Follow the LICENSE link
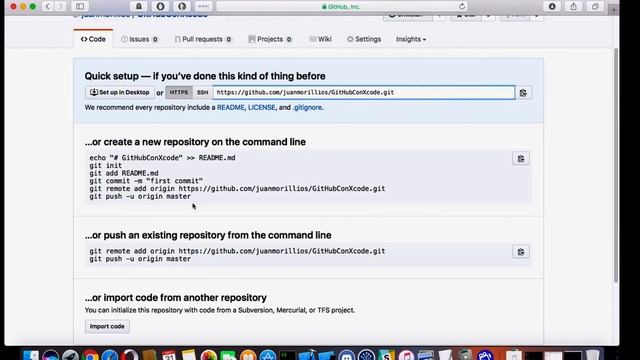Screen dimensions: 640x360 click(262, 107)
